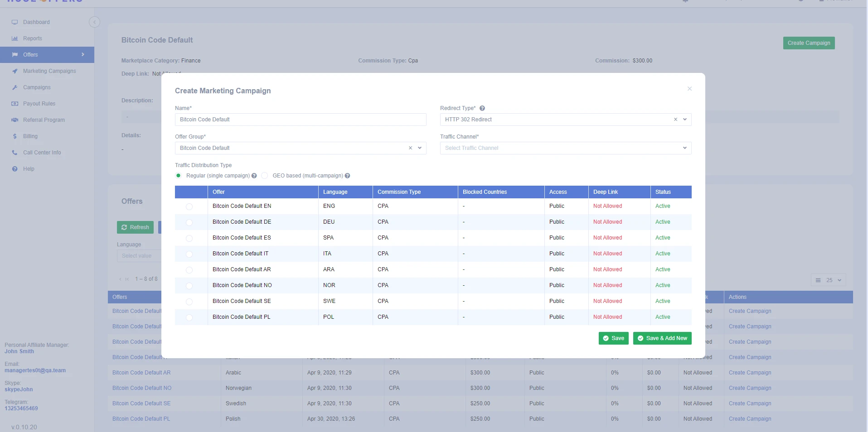Image resolution: width=868 pixels, height=432 pixels.
Task: Click the Save button in the dialog
Action: (x=613, y=338)
